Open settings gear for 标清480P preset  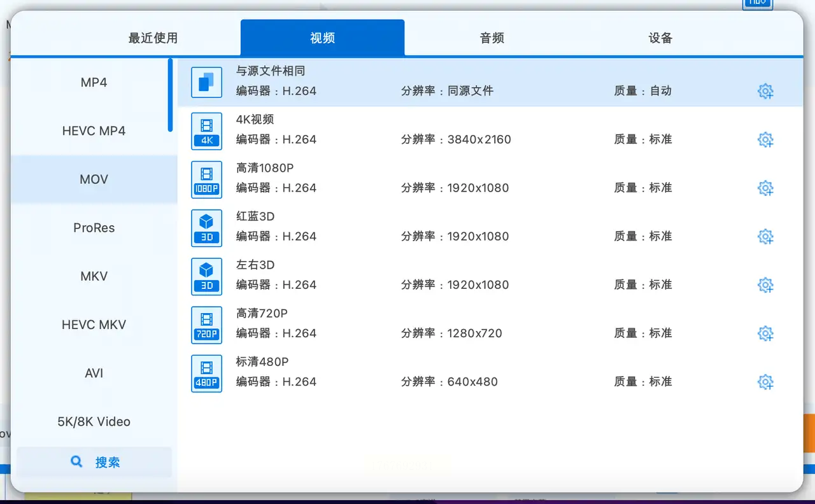(x=765, y=382)
